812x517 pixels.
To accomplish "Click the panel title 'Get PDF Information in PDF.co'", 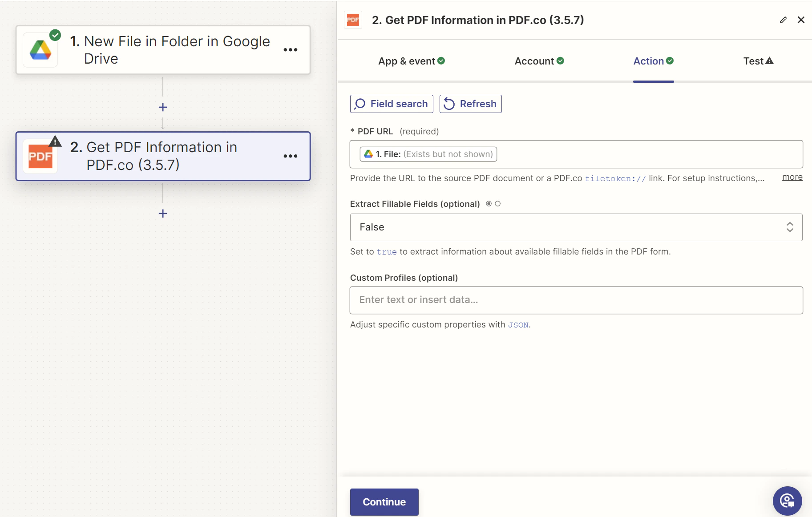I will [478, 20].
